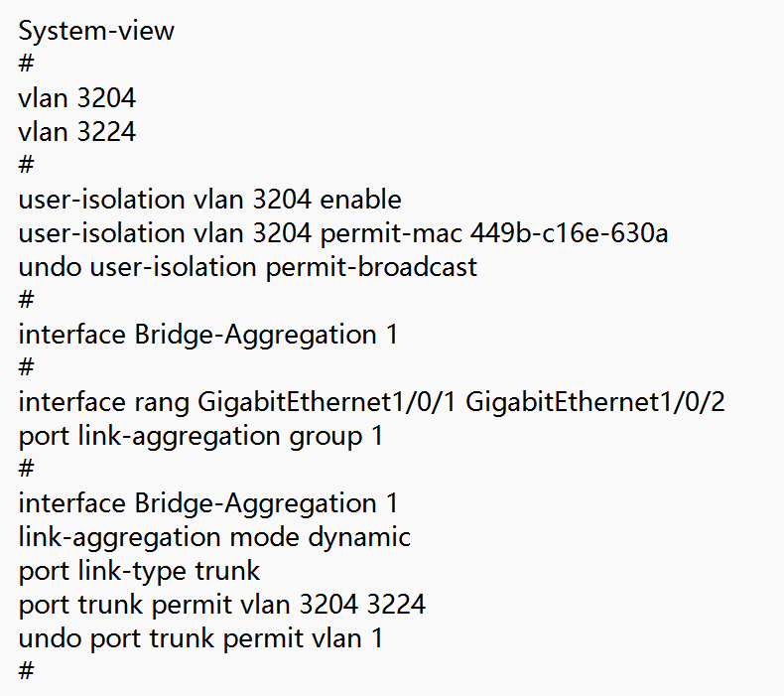Click the standalone vlan 3224 line
The height and width of the screenshot is (696, 784).
pyautogui.click(x=76, y=132)
